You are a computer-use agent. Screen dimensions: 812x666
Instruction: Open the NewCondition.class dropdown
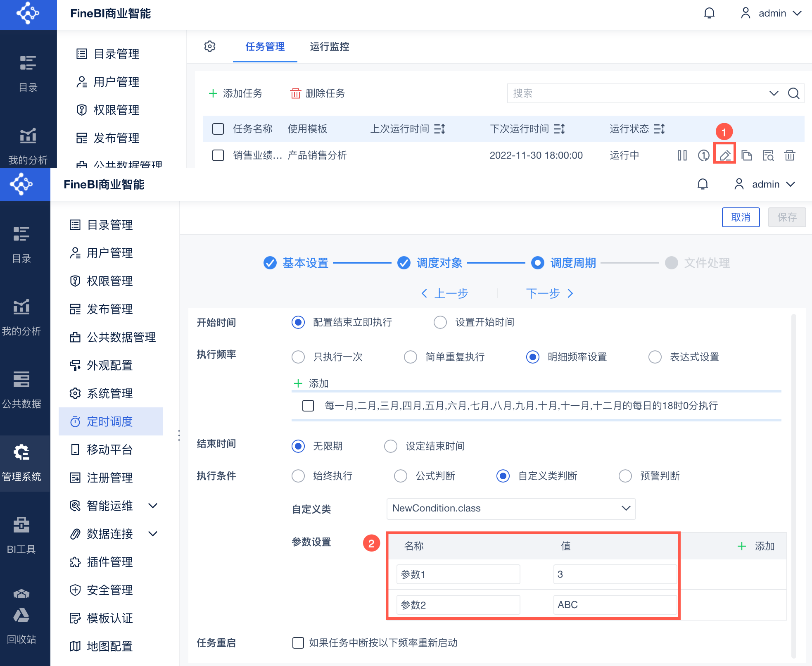510,508
